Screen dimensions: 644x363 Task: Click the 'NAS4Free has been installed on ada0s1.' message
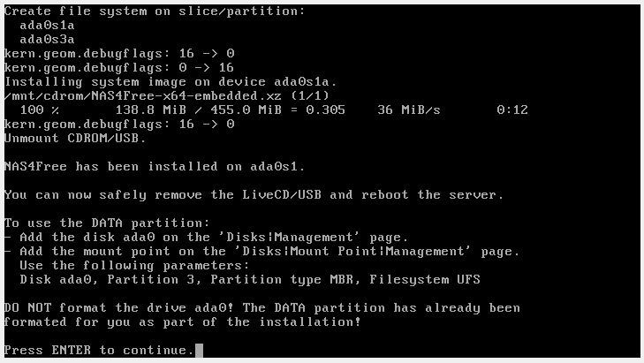point(155,167)
